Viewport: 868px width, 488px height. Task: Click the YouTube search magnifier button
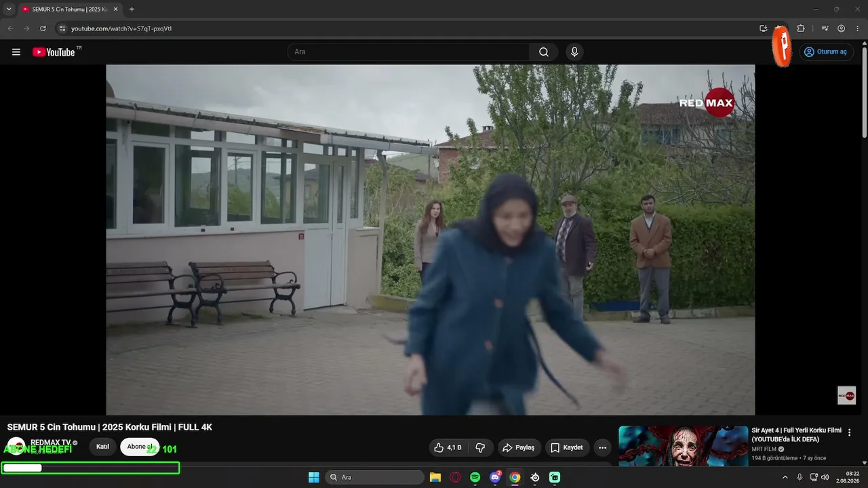point(544,52)
